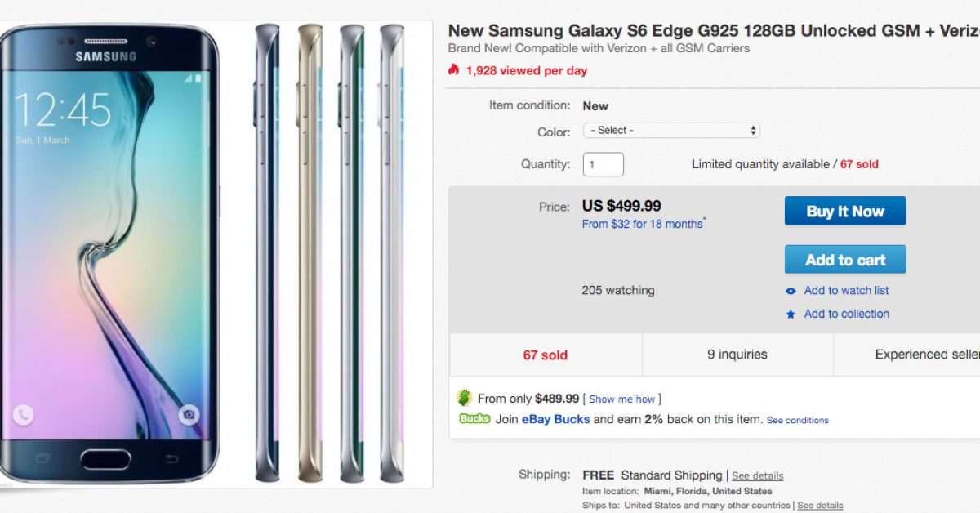This screenshot has width=980, height=513.
Task: Click Add to watch list link
Action: [846, 291]
